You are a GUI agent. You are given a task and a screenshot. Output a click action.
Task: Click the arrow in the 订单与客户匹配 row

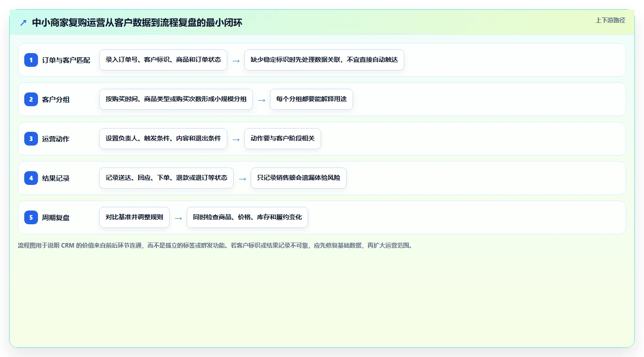click(x=236, y=60)
